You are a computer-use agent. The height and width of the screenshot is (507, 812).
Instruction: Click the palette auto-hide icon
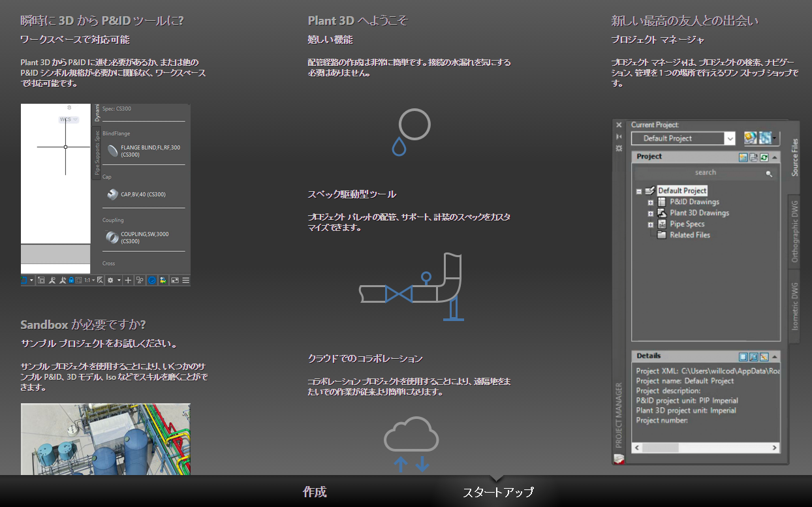point(619,136)
